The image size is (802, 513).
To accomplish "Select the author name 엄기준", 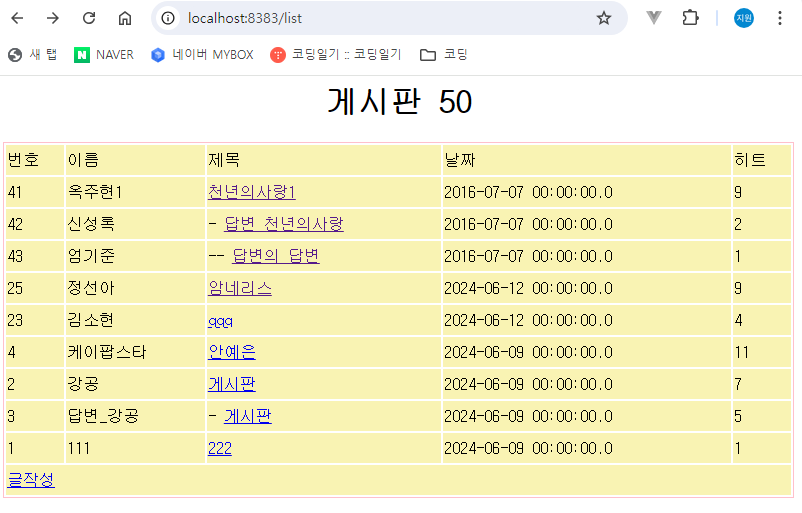I will (x=91, y=256).
